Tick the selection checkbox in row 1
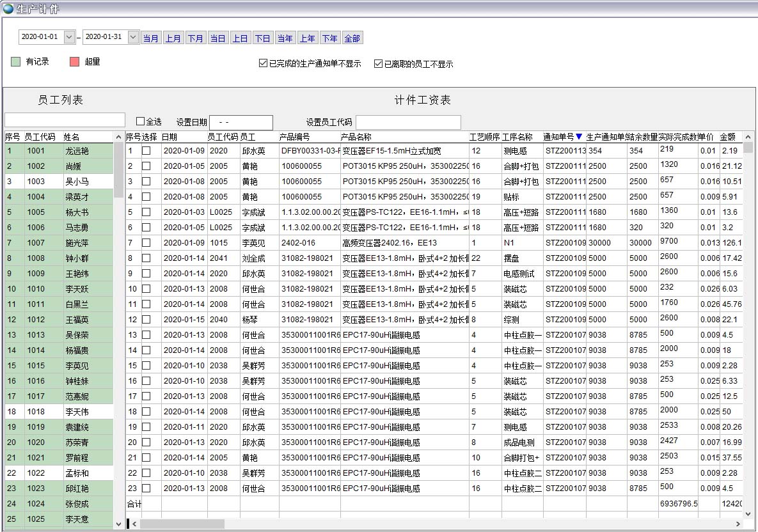758x532 pixels. pos(146,151)
